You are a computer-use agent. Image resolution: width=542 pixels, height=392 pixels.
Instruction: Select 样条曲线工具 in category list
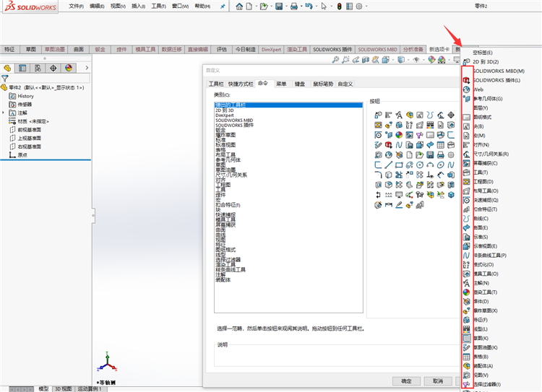[x=231, y=269]
